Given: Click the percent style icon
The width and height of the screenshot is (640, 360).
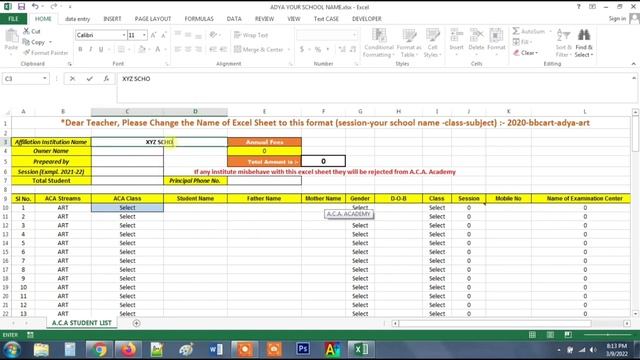Looking at the screenshot, I should point(318,49).
